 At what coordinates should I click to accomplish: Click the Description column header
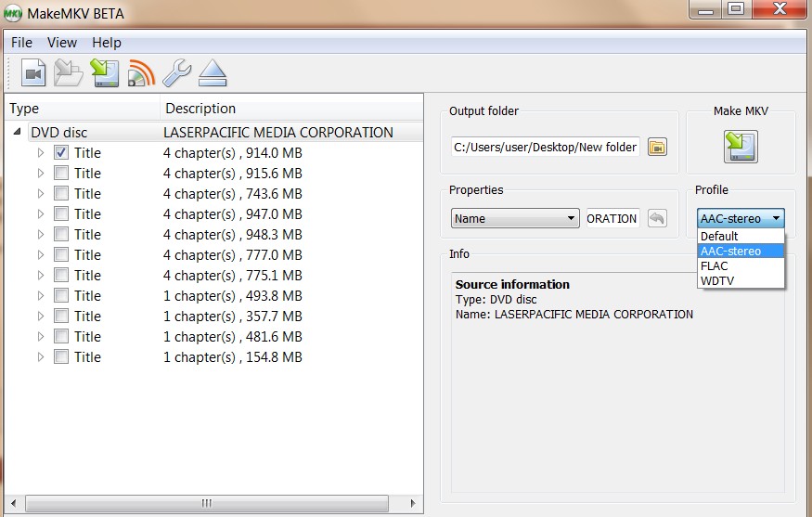291,109
